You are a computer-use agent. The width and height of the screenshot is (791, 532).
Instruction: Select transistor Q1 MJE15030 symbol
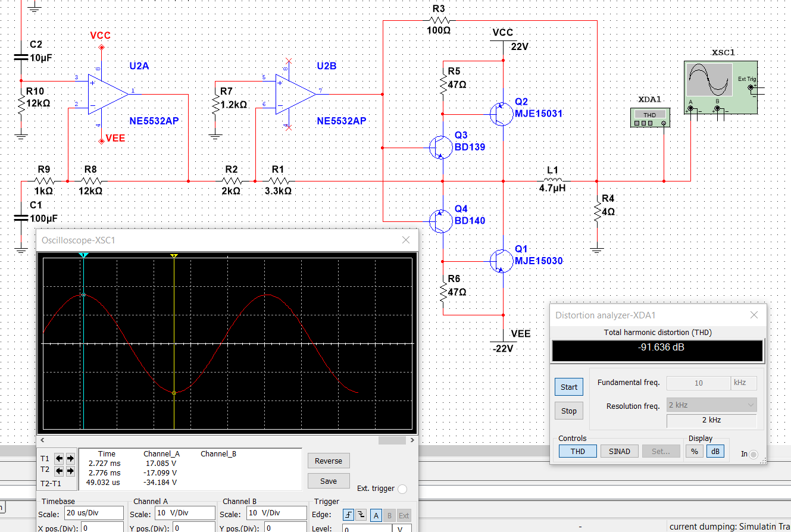pyautogui.click(x=501, y=261)
